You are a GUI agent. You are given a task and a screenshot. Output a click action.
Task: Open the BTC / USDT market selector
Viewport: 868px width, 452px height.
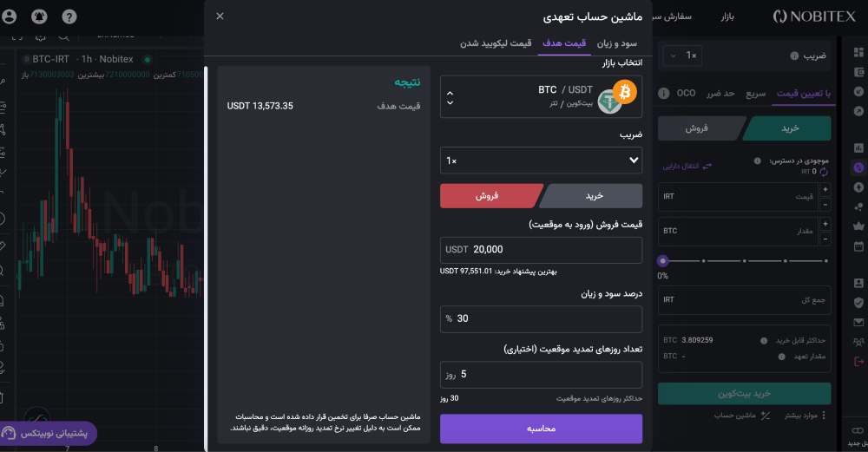(x=541, y=97)
